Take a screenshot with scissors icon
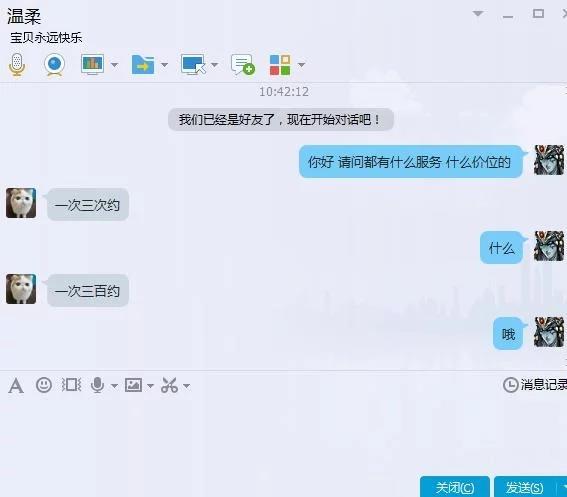567x497 pixels. 169,385
